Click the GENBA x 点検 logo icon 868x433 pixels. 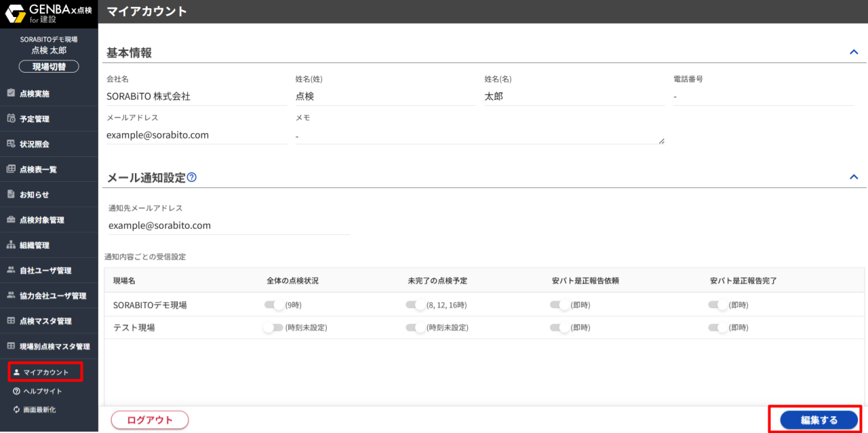click(16, 12)
